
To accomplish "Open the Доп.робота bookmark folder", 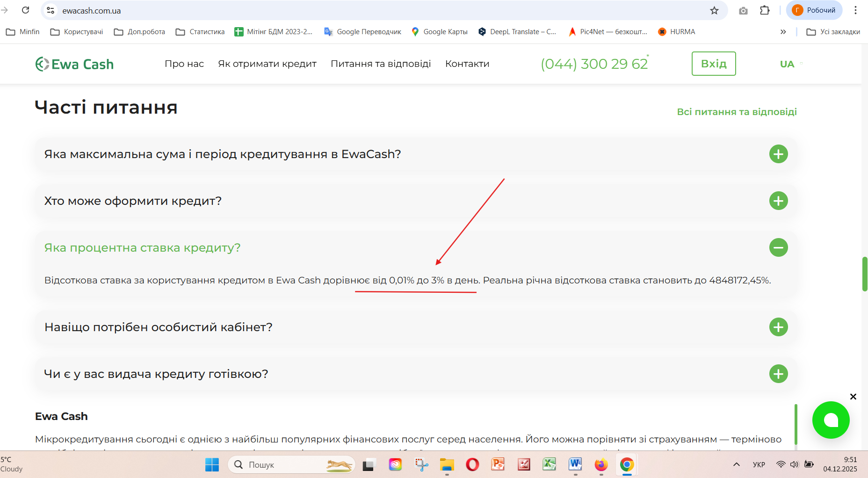I will click(x=139, y=32).
